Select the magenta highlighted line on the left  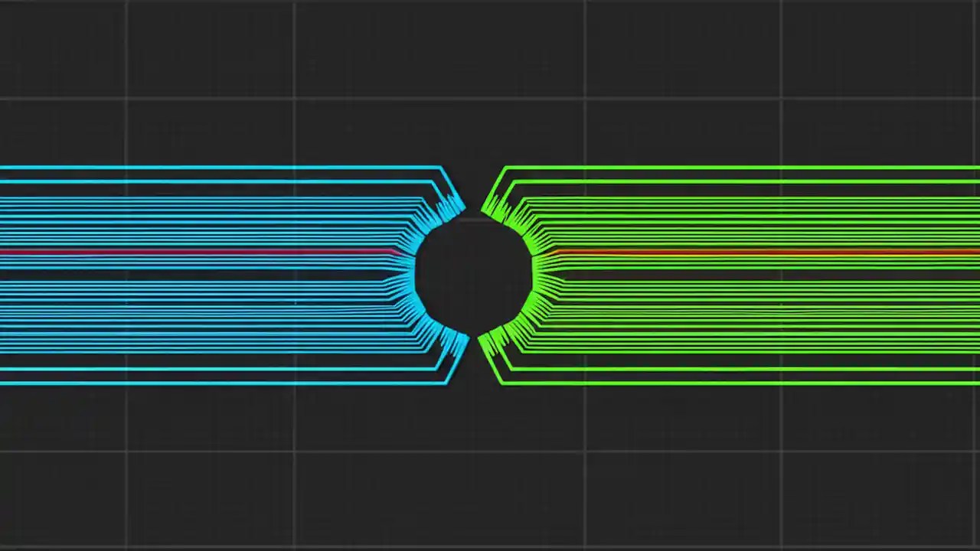[191, 251]
